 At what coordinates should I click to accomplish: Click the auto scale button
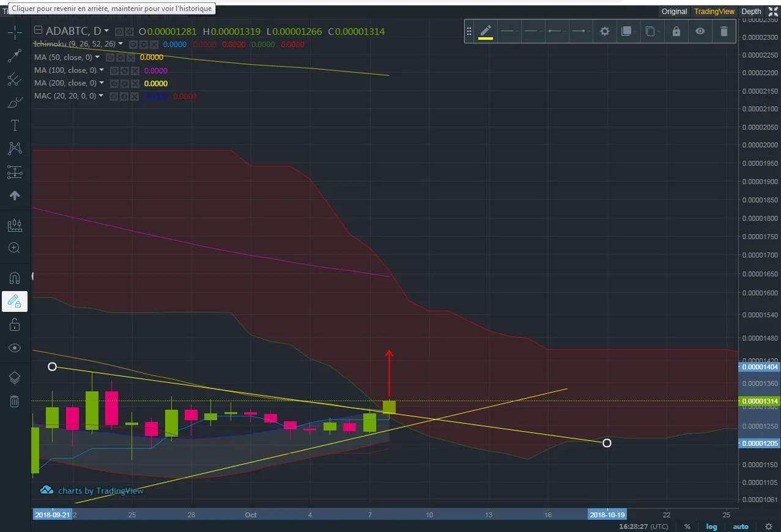point(741,526)
